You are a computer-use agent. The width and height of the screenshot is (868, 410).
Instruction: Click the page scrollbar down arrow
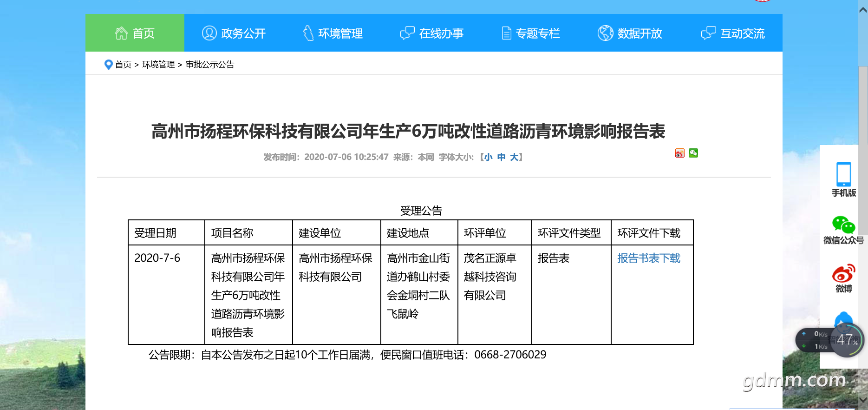863,400
